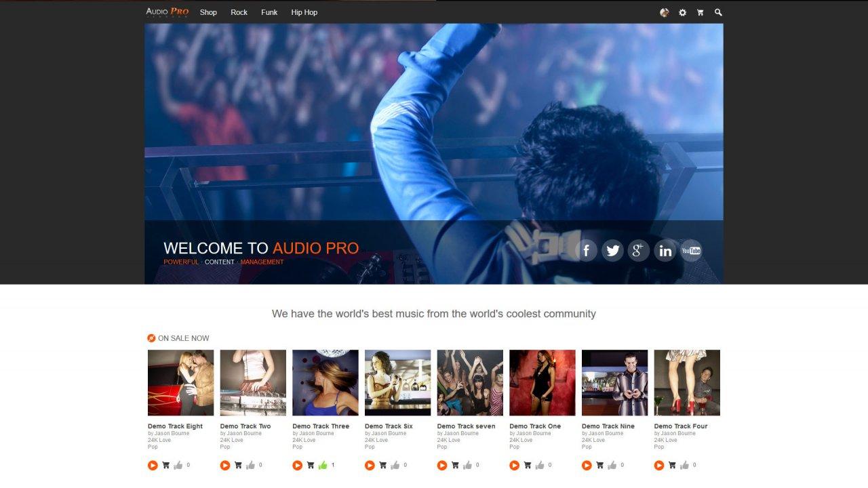868x488 pixels.
Task: Play Demo Track Two
Action: click(225, 466)
